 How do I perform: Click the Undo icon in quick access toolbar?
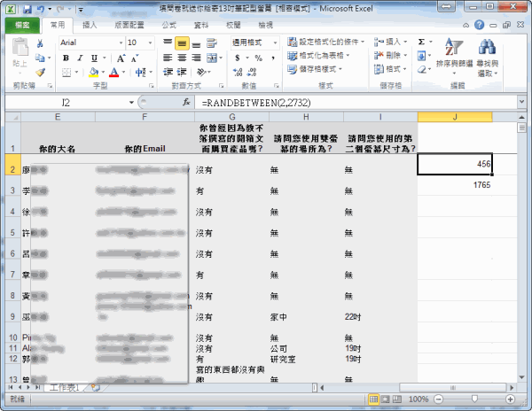tap(41, 9)
